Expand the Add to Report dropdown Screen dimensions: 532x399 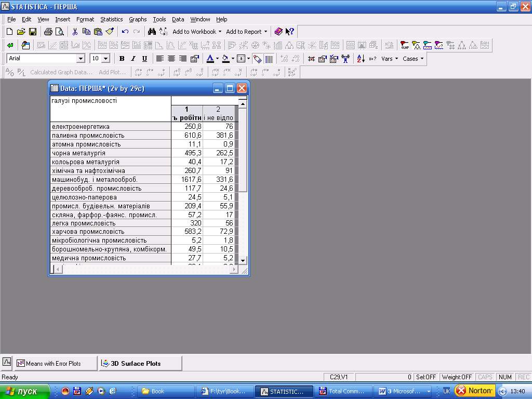265,32
